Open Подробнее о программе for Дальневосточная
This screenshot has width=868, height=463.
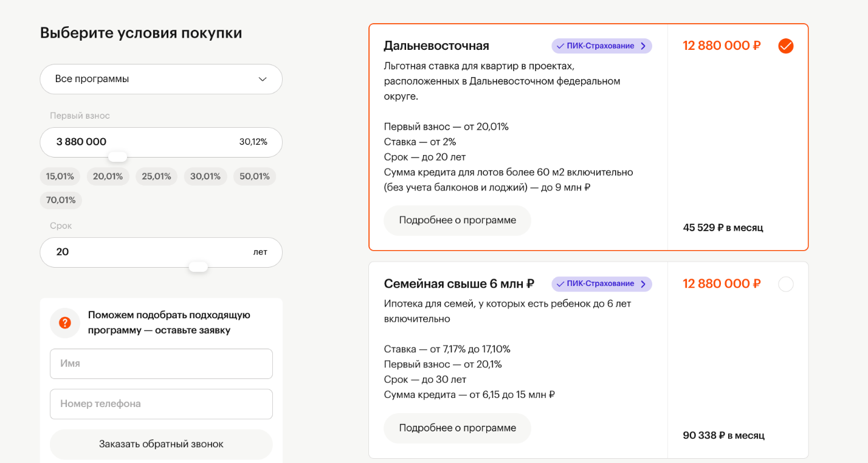pyautogui.click(x=457, y=220)
